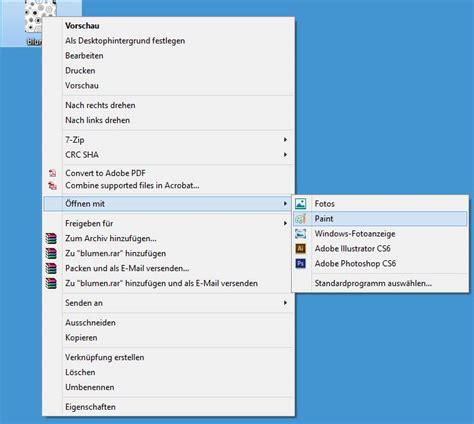
Task: Click the Acrobat icon beside Combine supported files
Action: pyautogui.click(x=53, y=185)
